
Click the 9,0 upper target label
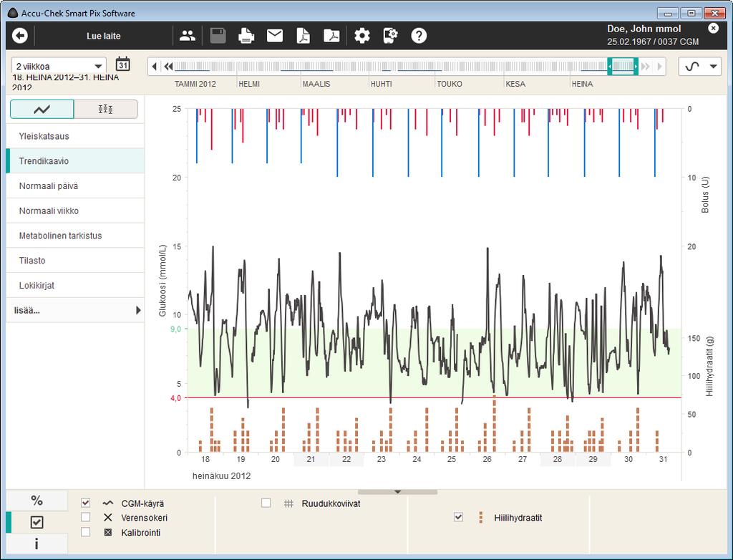coord(176,329)
